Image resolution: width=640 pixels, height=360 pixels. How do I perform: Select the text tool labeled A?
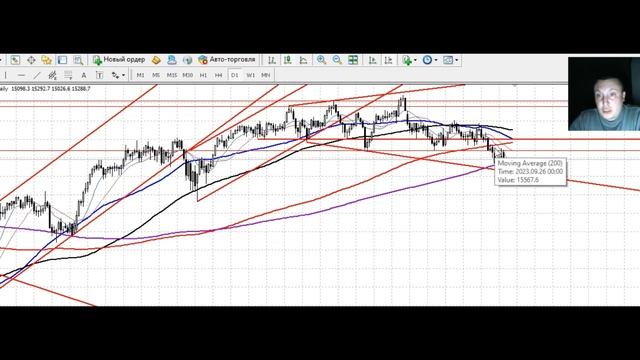click(84, 75)
